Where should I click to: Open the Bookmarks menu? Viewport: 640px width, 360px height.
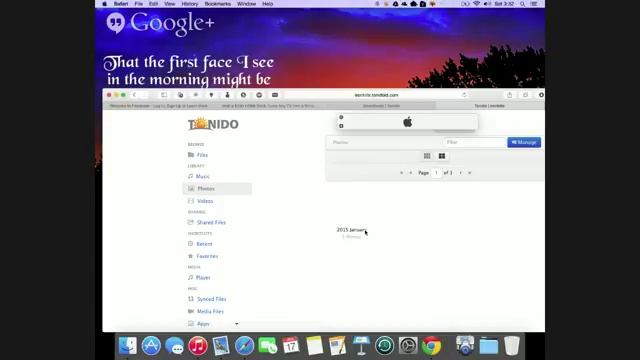tap(218, 4)
